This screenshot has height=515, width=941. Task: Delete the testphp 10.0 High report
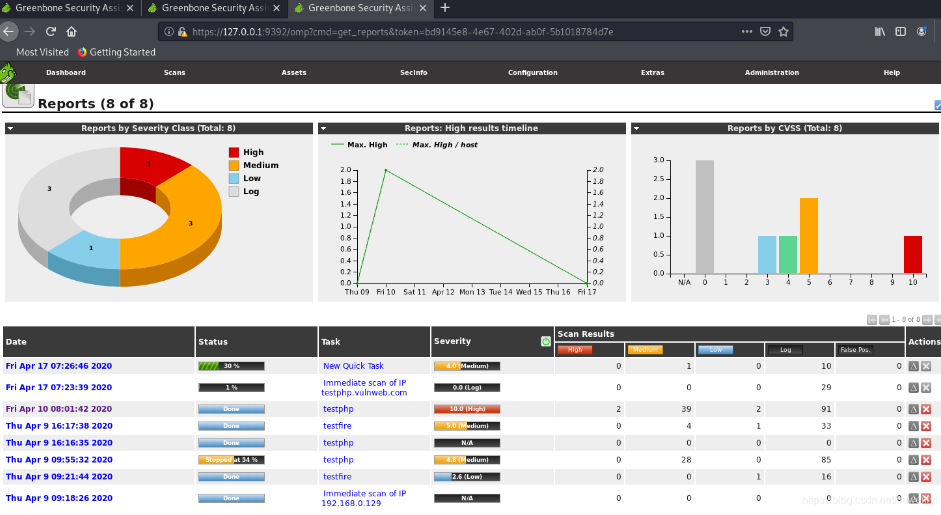coord(926,409)
